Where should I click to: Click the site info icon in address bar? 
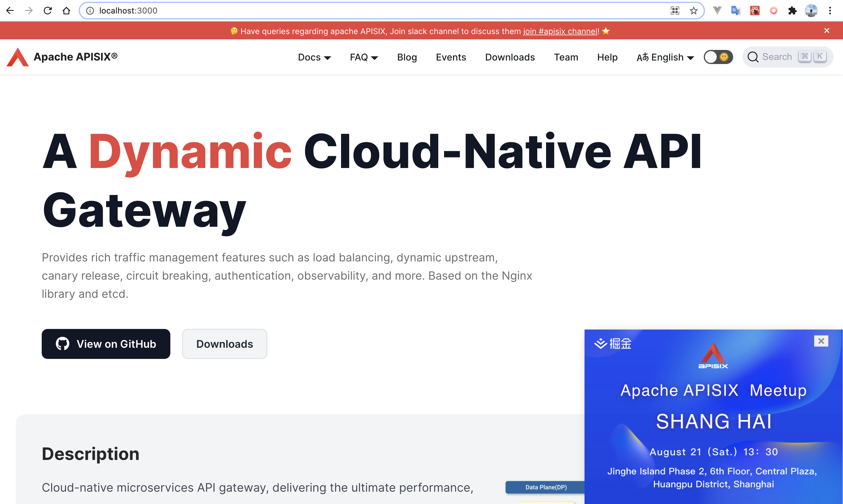[90, 11]
